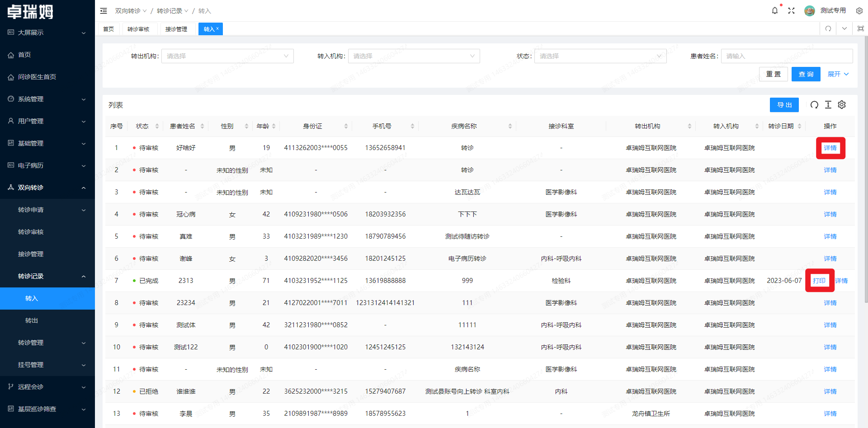Sort the table by 年龄 column

(x=274, y=126)
